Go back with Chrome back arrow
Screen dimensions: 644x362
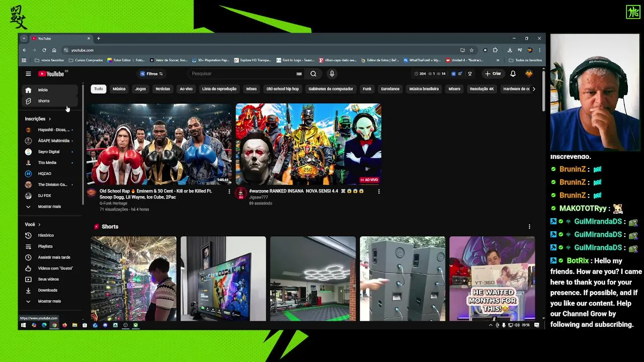[24, 50]
